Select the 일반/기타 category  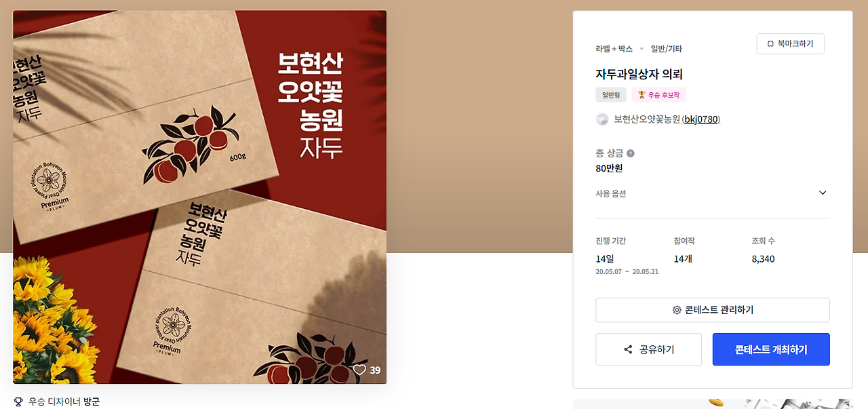click(x=667, y=49)
